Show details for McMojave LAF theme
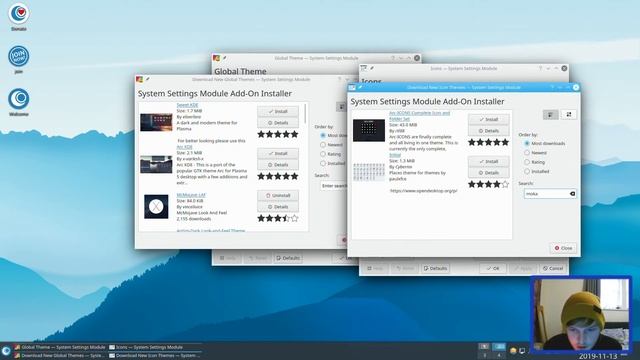Screen dimensions: 640x360 278,207
